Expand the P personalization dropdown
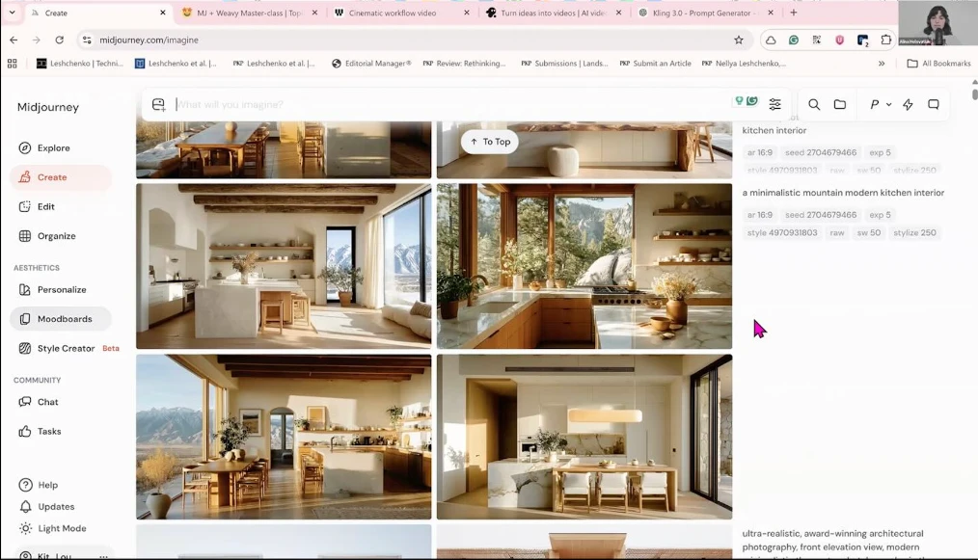978x560 pixels. [x=880, y=104]
